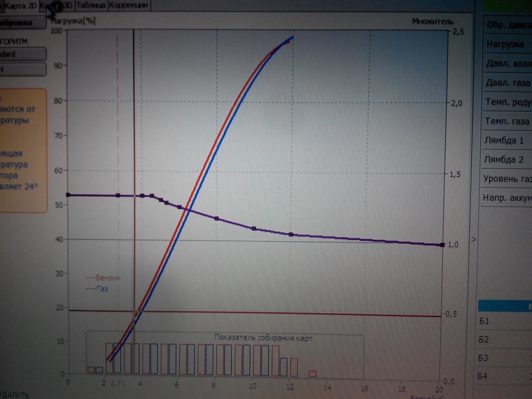The image size is (532, 399).
Task: Click the Б2 injector row
Action: (504, 340)
